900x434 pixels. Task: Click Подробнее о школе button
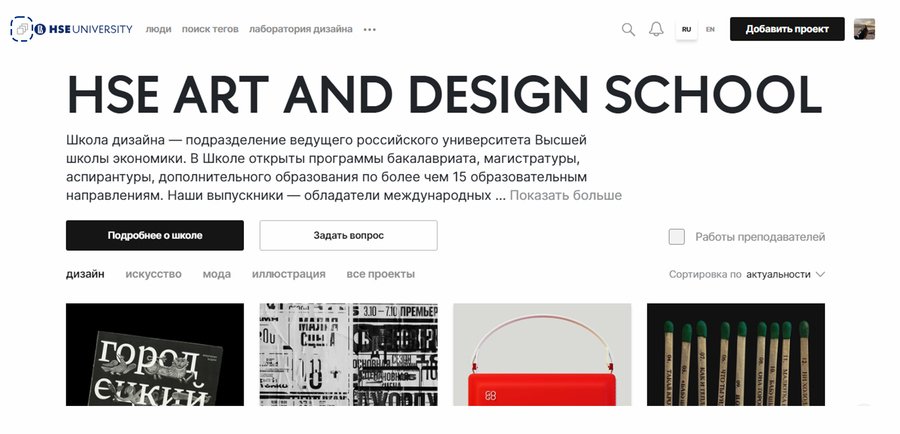click(155, 235)
